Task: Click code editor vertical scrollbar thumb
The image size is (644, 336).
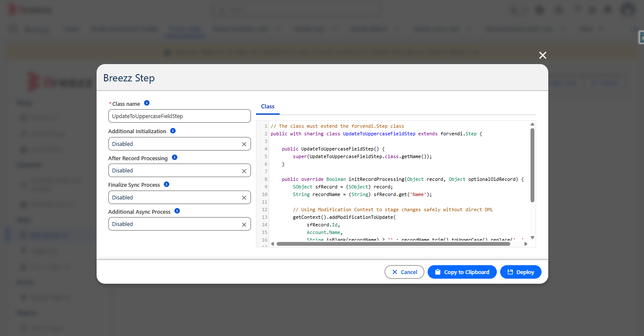Action: [532, 165]
